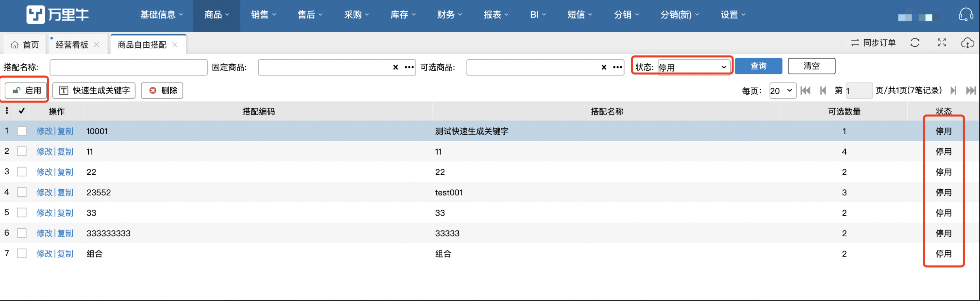Check the row with code 33

[x=22, y=212]
